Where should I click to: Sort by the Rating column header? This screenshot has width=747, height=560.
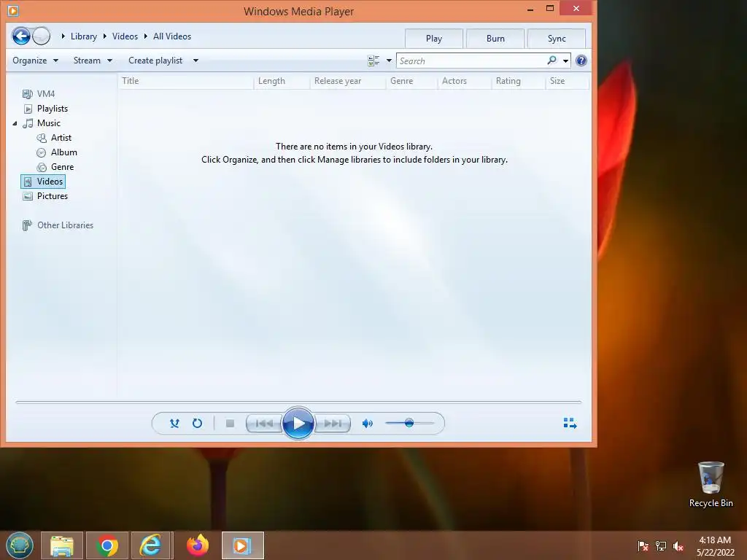pos(519,81)
